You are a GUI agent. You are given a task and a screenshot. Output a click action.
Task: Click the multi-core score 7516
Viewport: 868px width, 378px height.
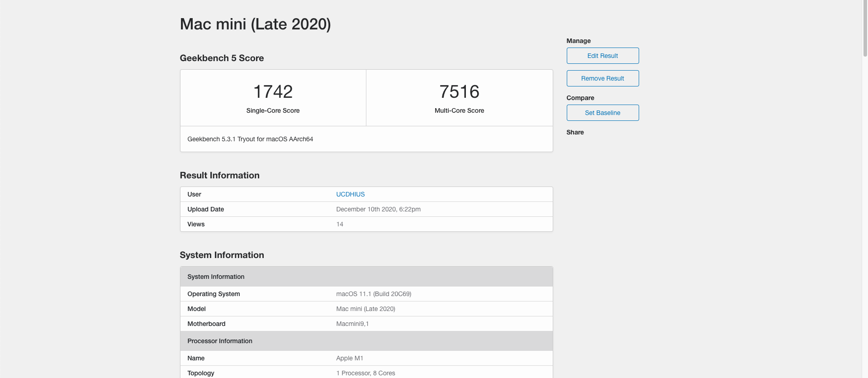tap(459, 92)
